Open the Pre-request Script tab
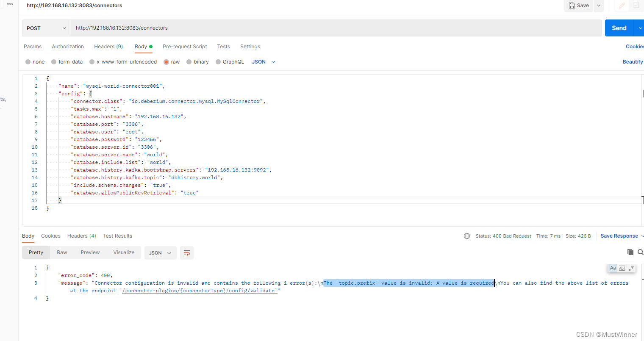Viewport: 644px width, 341px height. point(185,47)
